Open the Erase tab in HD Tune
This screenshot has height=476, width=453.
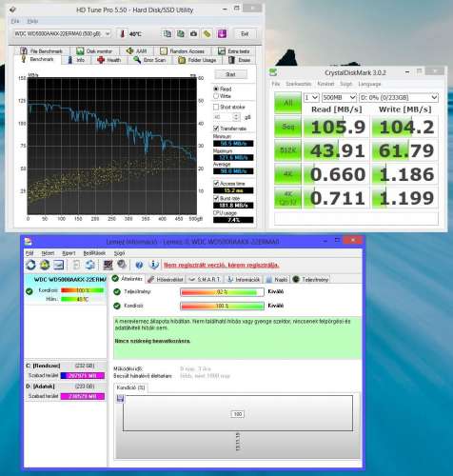pos(240,60)
